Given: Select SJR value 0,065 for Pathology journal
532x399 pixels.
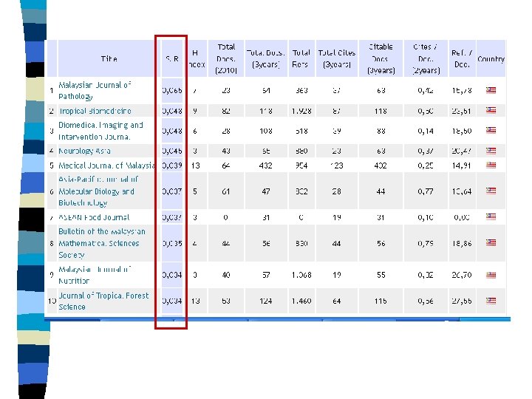Looking at the screenshot, I should coord(172,90).
